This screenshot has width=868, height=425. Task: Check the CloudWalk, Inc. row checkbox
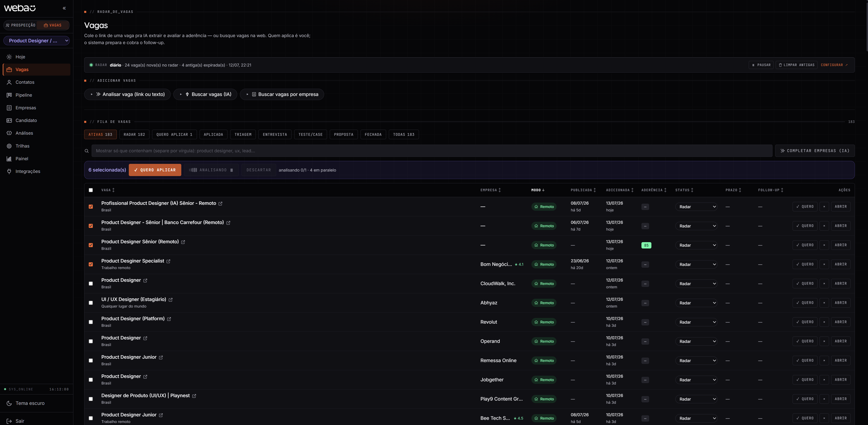[91, 283]
